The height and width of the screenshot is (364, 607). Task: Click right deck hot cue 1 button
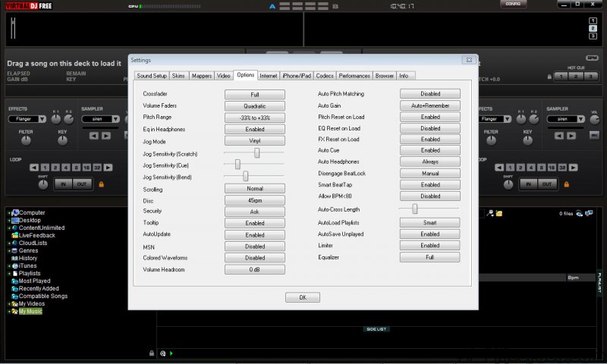561,76
